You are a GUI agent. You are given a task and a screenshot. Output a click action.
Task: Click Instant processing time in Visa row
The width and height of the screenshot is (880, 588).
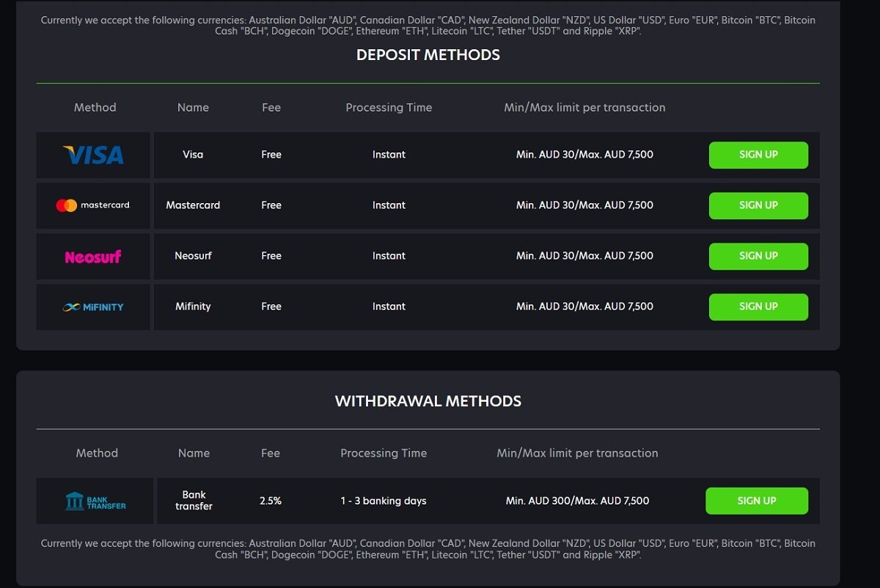point(389,155)
